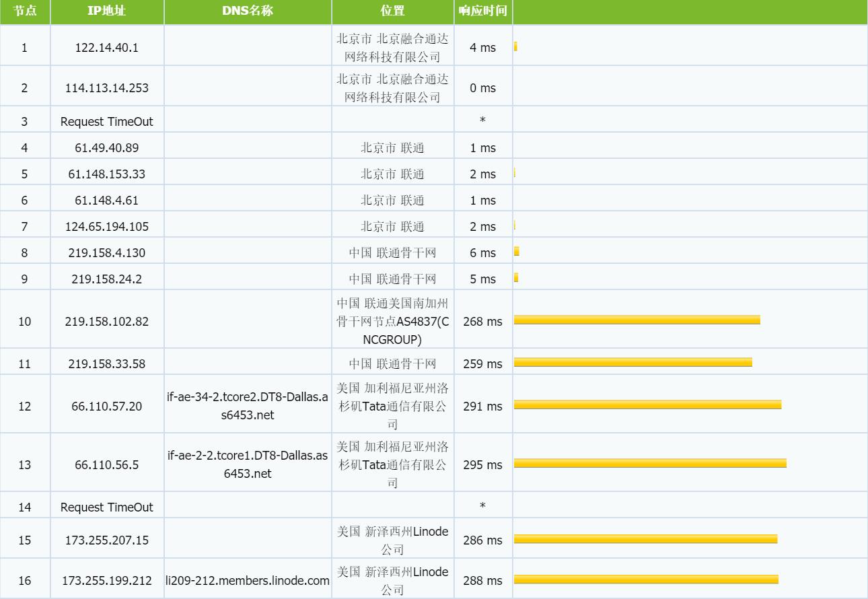
Task: Click location of node 1 北京融合通达
Action: (x=392, y=48)
